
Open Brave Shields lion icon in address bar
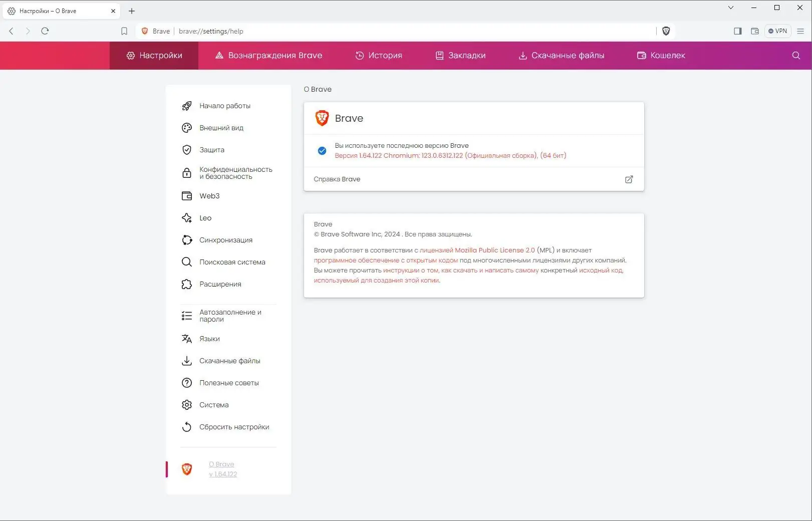666,31
